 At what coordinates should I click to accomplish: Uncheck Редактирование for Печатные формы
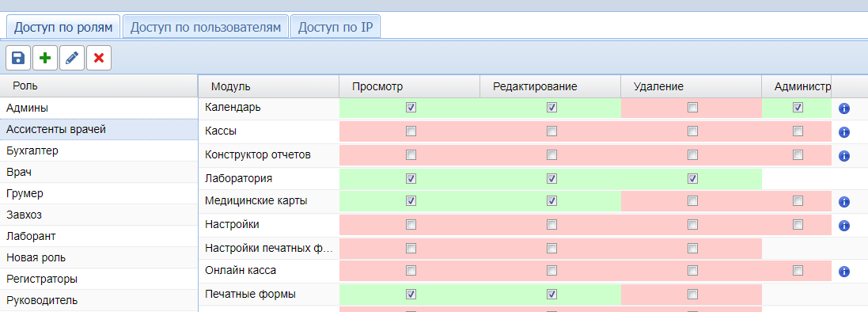coord(552,295)
